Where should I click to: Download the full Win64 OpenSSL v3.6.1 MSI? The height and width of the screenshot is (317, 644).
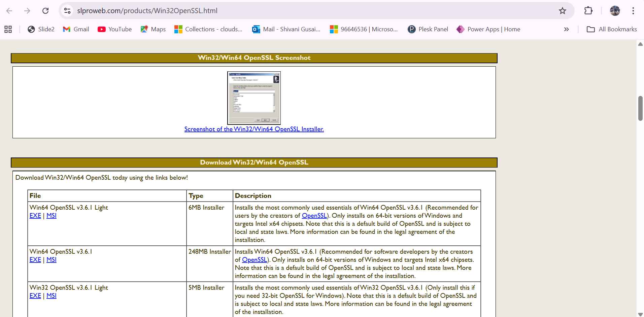(x=52, y=260)
